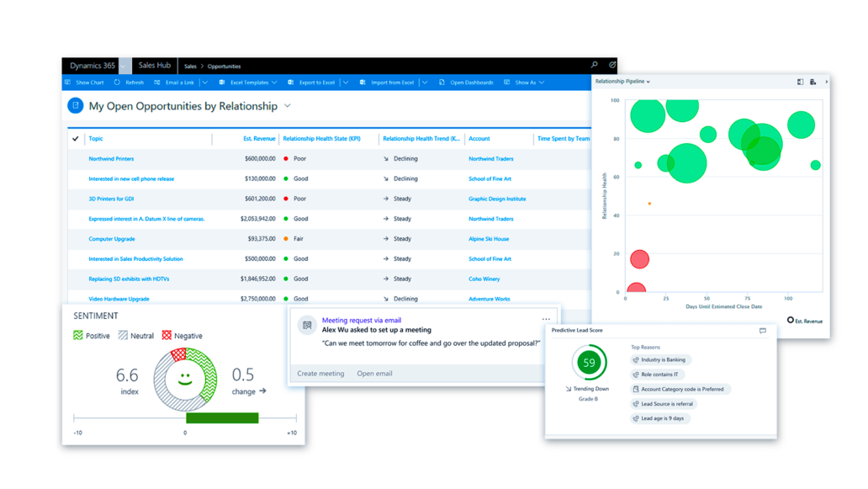
Task: Click the green bar on the sentiment scale
Action: (222, 418)
